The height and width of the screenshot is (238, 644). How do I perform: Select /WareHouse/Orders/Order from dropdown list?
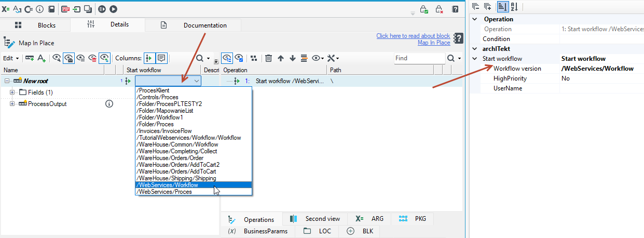click(x=170, y=158)
